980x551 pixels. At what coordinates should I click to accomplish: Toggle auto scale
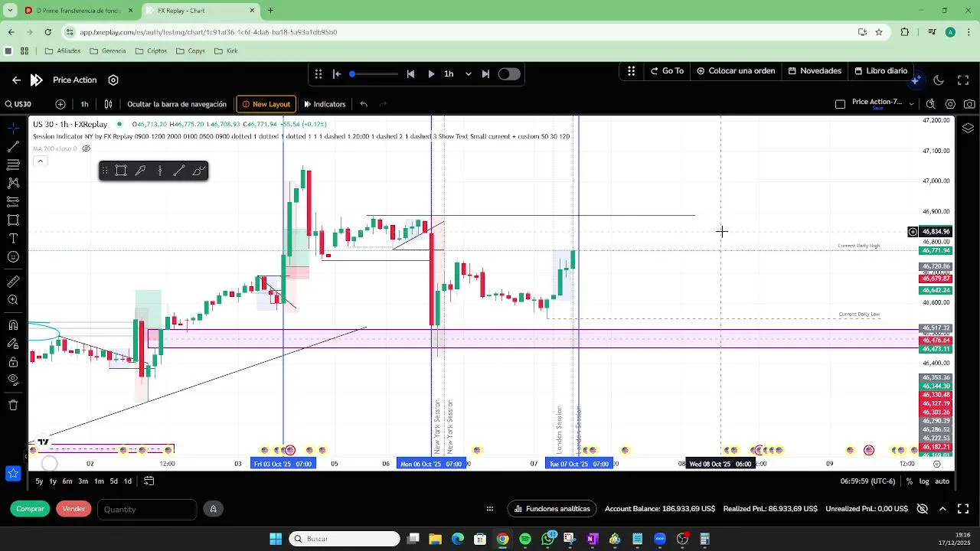pyautogui.click(x=942, y=481)
